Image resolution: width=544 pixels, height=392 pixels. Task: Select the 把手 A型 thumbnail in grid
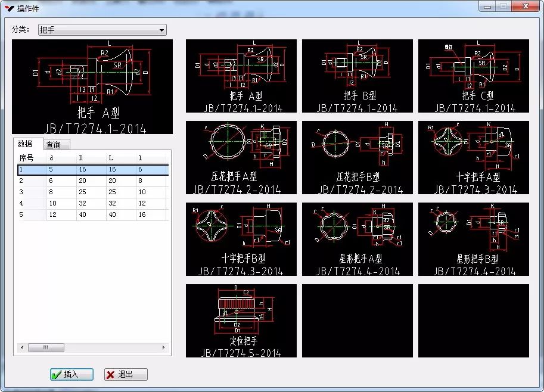241,76
